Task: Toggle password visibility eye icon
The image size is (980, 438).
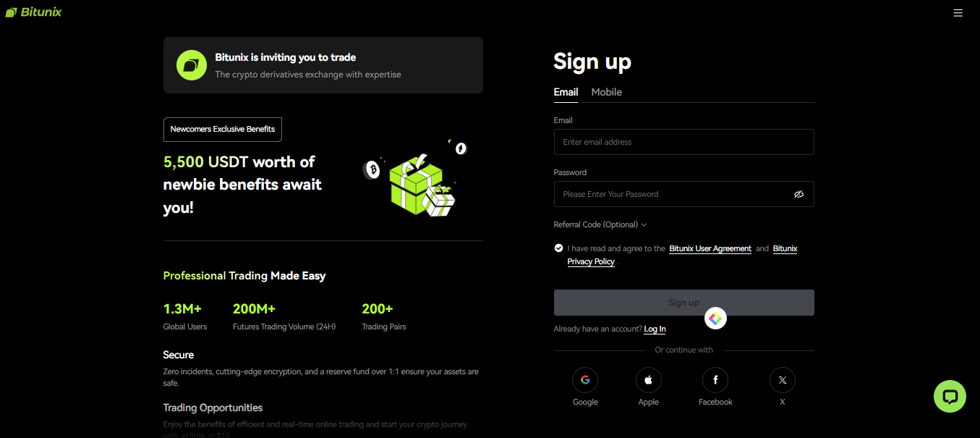Action: (x=798, y=194)
